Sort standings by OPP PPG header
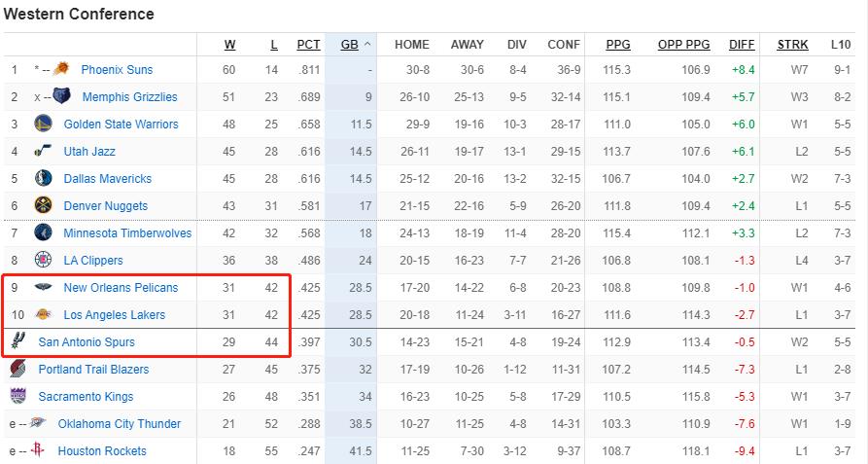 click(684, 44)
